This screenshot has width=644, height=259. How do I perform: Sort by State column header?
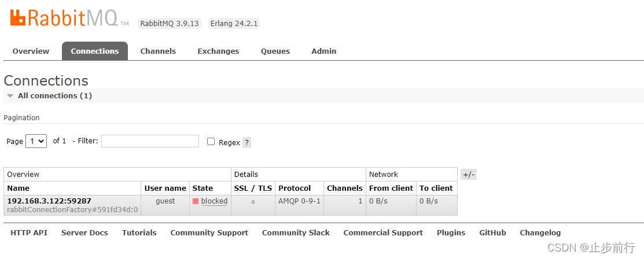tap(203, 188)
